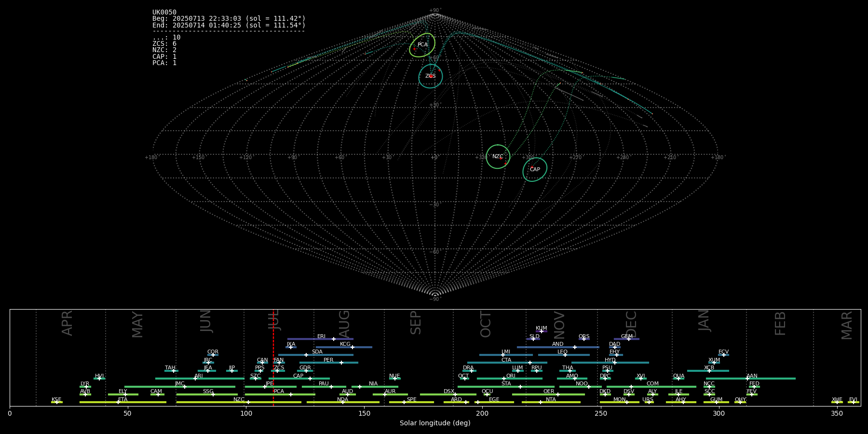Viewport: 868px width, 434px height.
Task: Click the 'PCA: 1' count line in the legend
Action: point(164,63)
